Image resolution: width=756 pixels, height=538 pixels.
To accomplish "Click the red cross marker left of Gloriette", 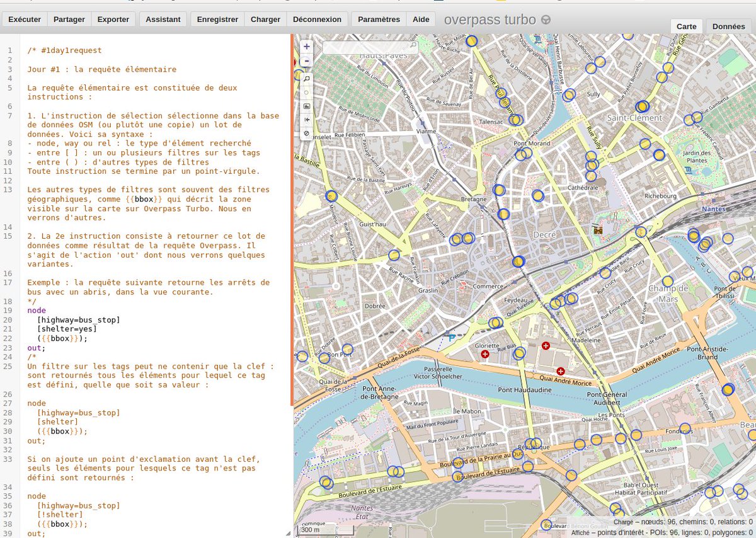I will 485,355.
